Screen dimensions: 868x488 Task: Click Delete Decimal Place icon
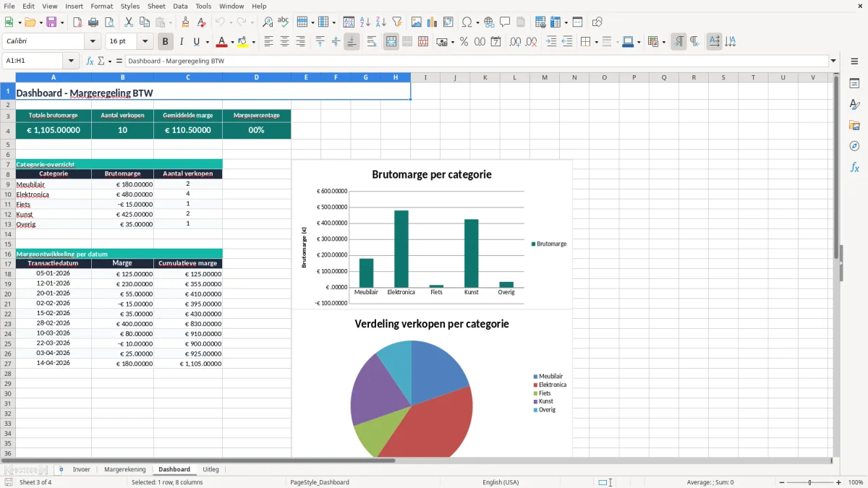coord(531,42)
